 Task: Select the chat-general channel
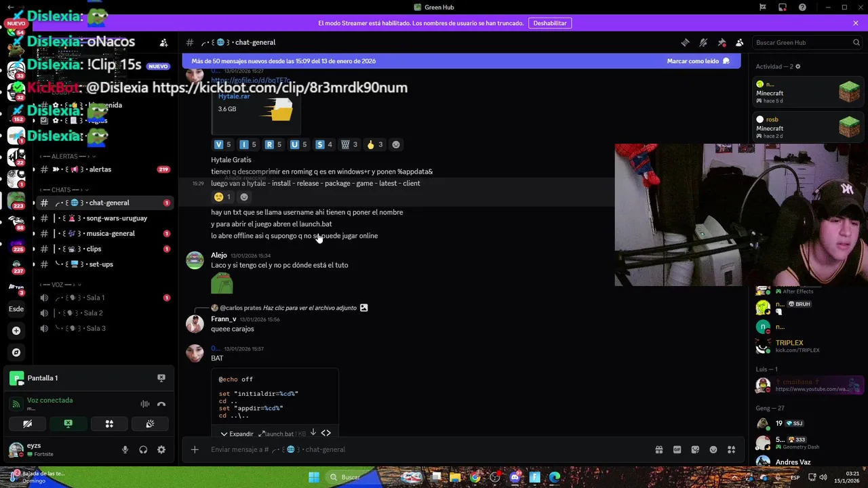click(104, 203)
